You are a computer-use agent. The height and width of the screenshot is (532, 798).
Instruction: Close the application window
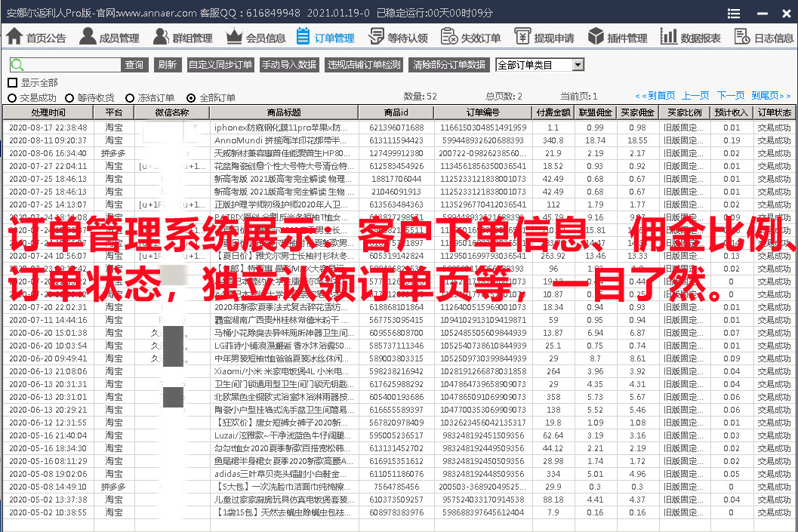point(786,14)
